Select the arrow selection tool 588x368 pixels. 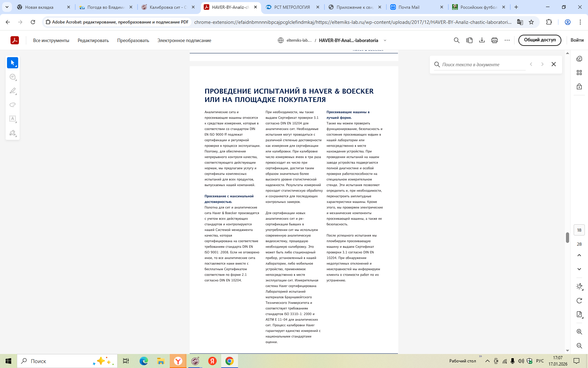pyautogui.click(x=13, y=63)
